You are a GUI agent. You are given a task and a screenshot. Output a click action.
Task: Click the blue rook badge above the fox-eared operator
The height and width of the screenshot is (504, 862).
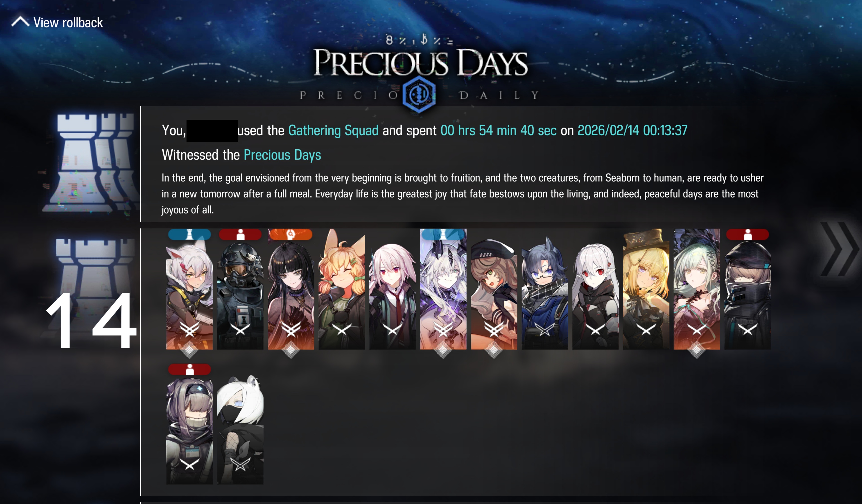click(x=189, y=235)
